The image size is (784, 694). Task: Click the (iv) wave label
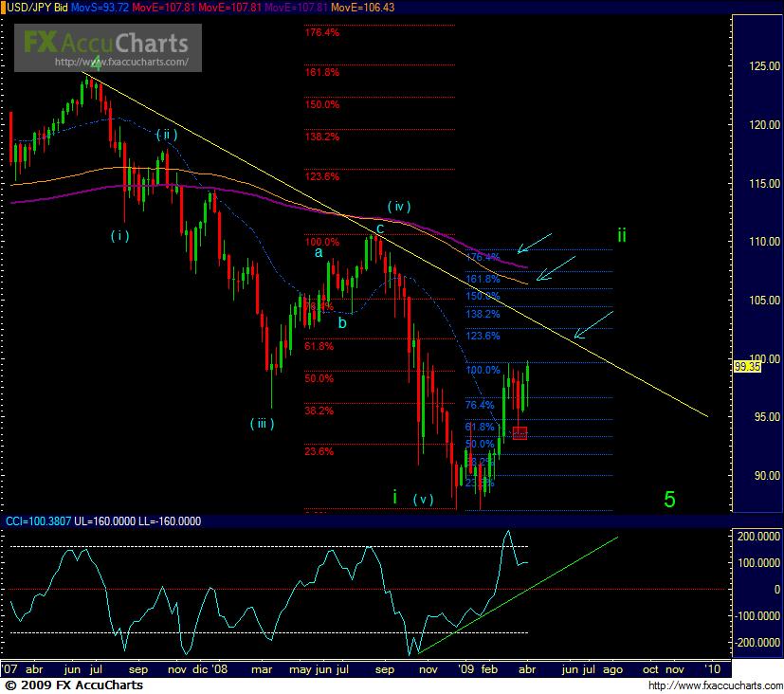coord(398,206)
